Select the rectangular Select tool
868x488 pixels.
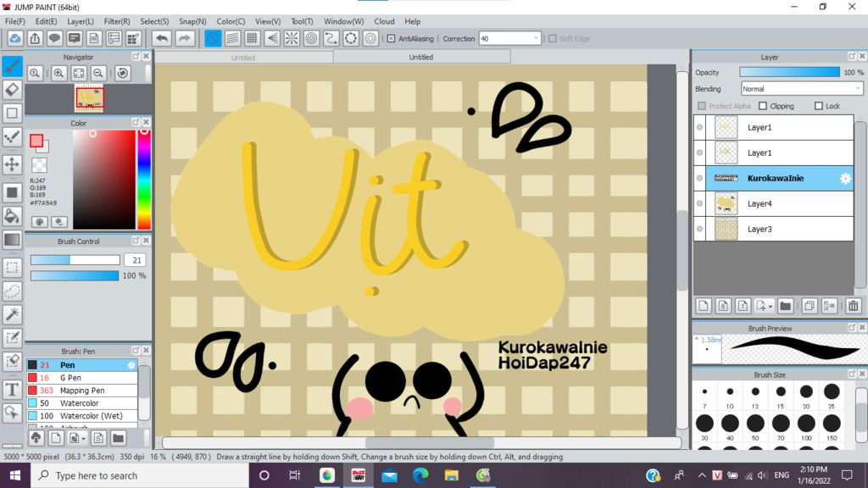point(12,267)
